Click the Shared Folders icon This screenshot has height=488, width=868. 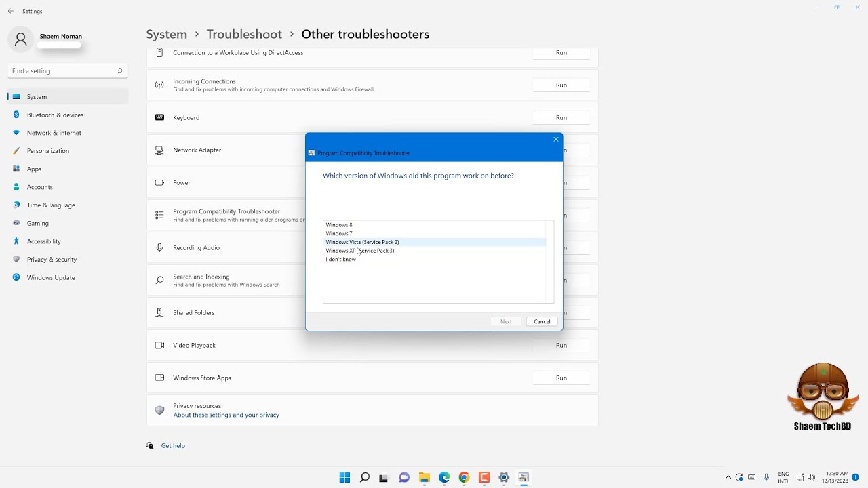pyautogui.click(x=159, y=312)
